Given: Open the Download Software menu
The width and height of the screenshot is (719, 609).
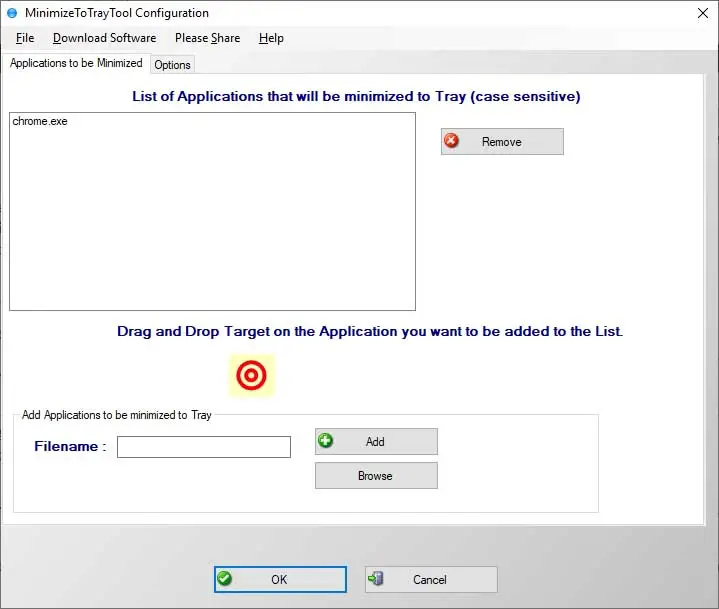Looking at the screenshot, I should click(105, 38).
